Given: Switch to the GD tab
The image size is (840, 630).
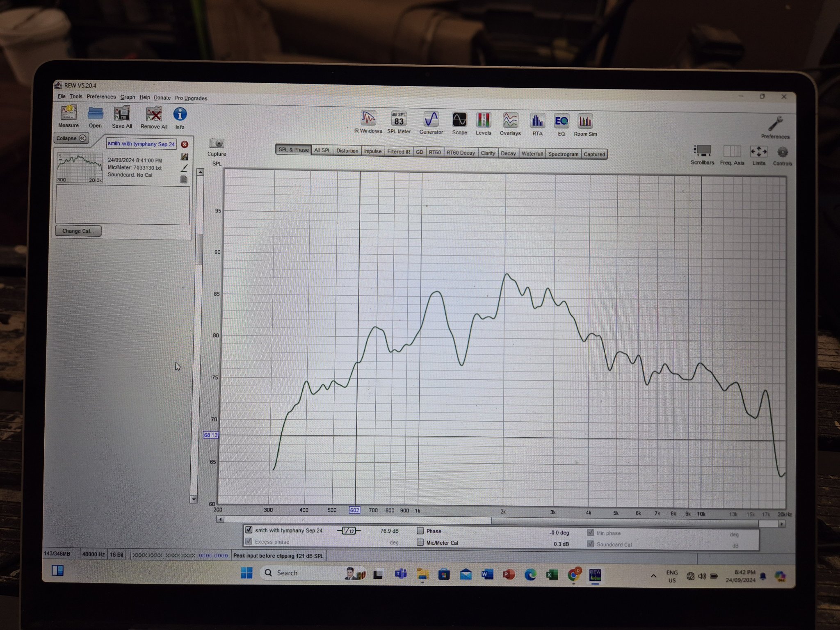Looking at the screenshot, I should [x=419, y=152].
